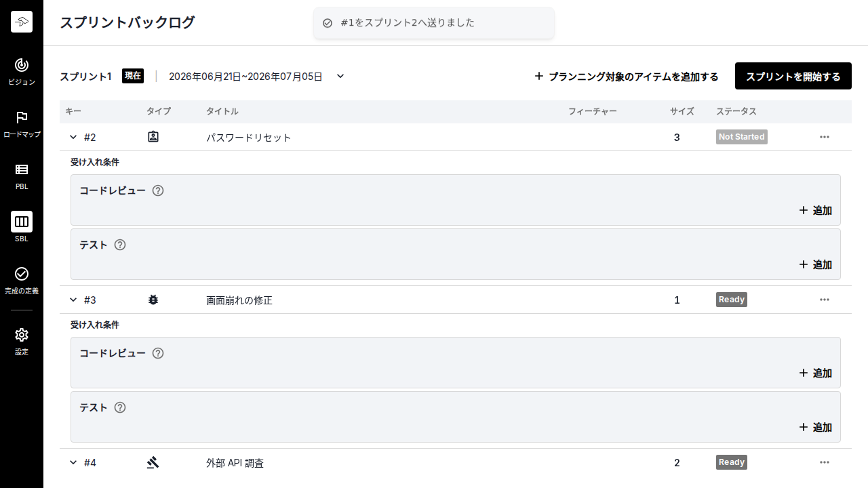Show help for #3 テスト
Viewport: 868px width, 488px height.
[x=120, y=407]
